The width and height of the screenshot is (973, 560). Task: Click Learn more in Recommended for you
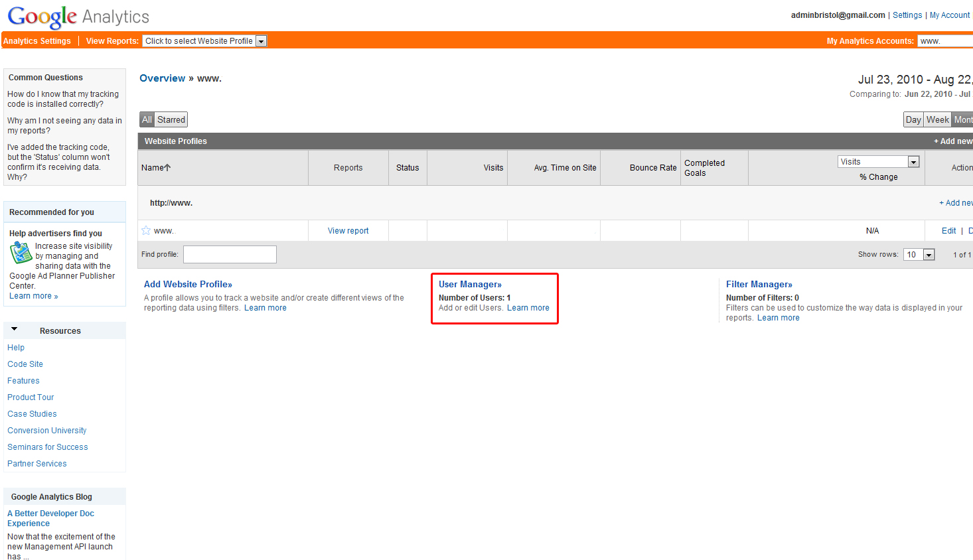[33, 296]
